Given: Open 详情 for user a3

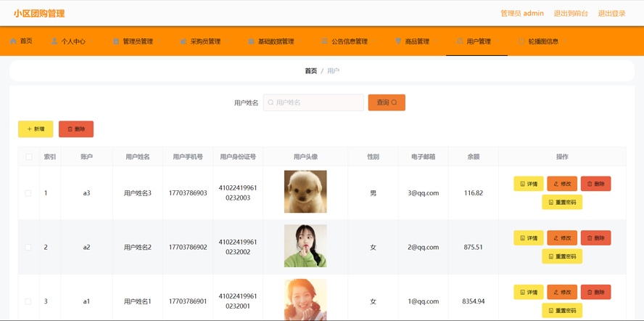Looking at the screenshot, I should click(529, 184).
